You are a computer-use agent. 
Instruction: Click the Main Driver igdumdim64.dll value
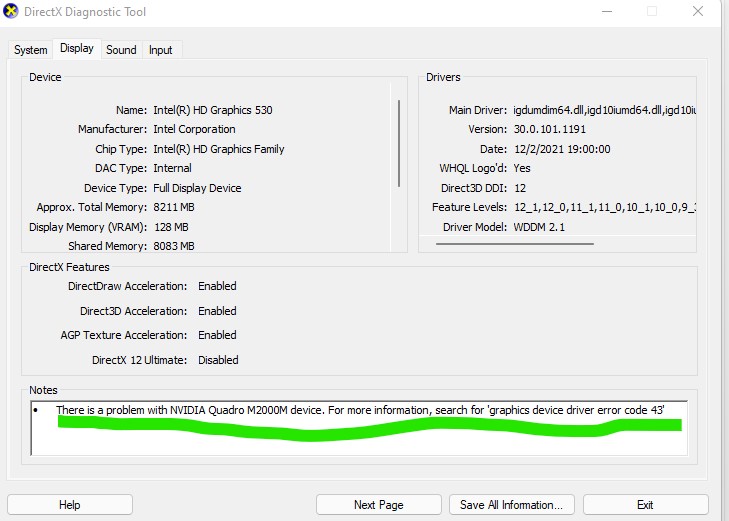coord(604,110)
